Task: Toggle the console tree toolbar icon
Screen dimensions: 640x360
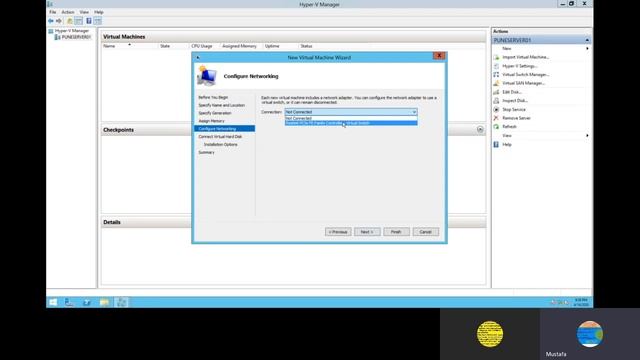Action: click(79, 21)
